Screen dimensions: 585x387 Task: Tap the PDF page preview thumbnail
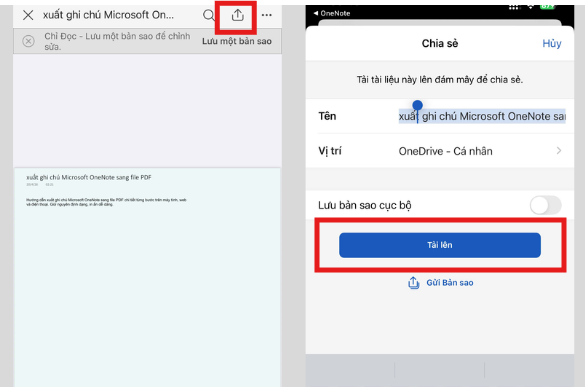(x=147, y=277)
